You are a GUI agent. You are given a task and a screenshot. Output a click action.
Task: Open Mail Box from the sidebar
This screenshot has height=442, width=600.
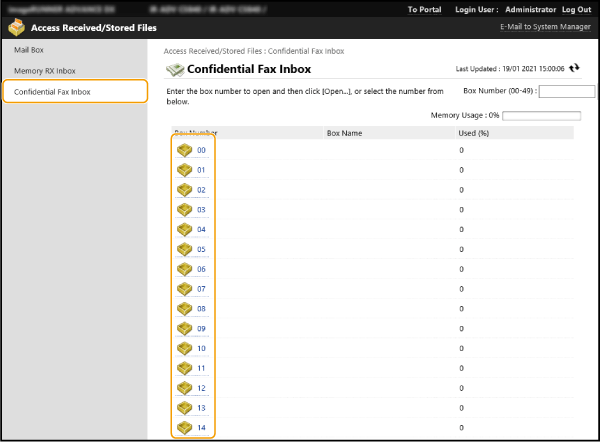coord(29,49)
